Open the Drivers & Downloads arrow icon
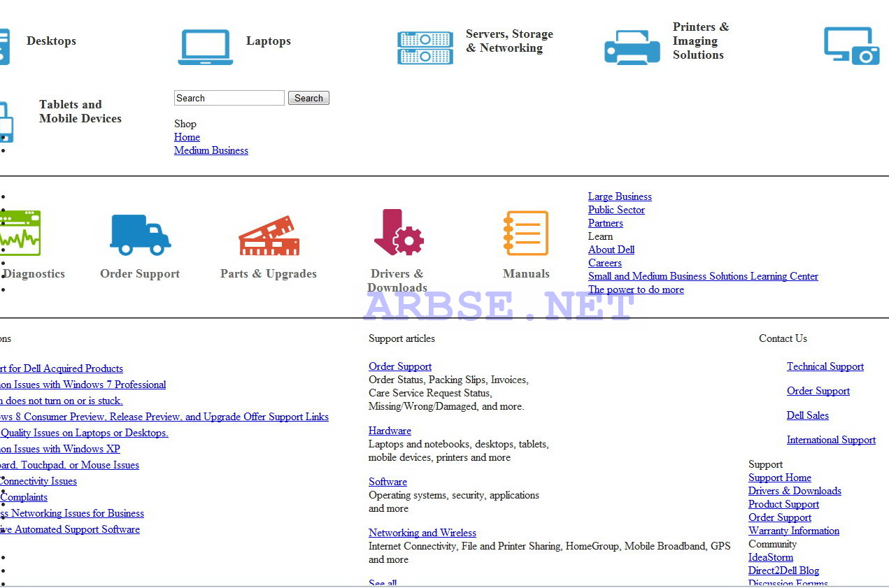889x588 pixels. (399, 232)
